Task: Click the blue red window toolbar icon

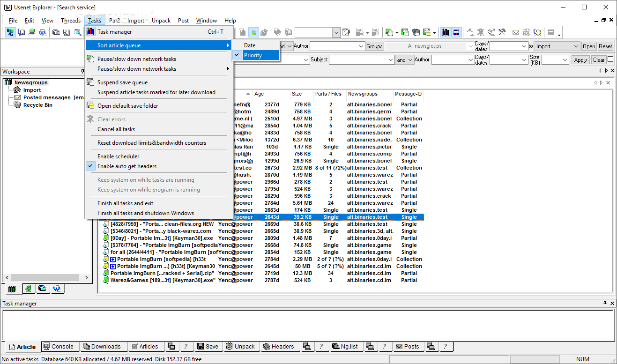Action: [x=456, y=32]
